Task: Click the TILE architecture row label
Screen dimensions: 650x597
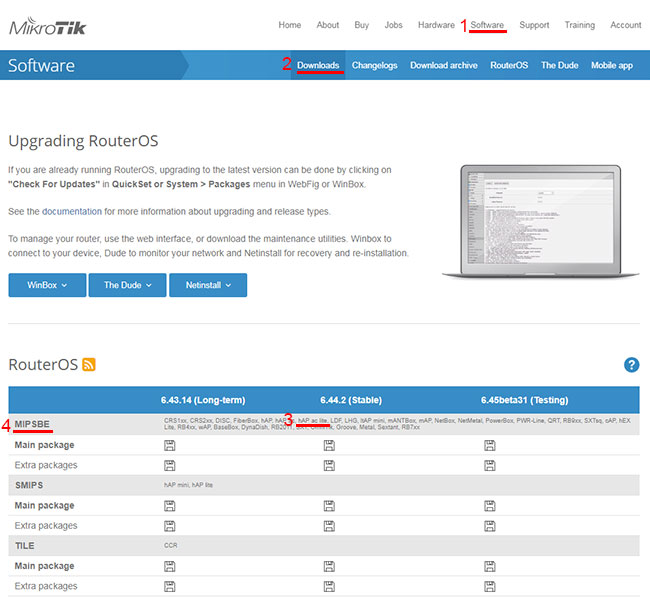Action: [x=25, y=546]
